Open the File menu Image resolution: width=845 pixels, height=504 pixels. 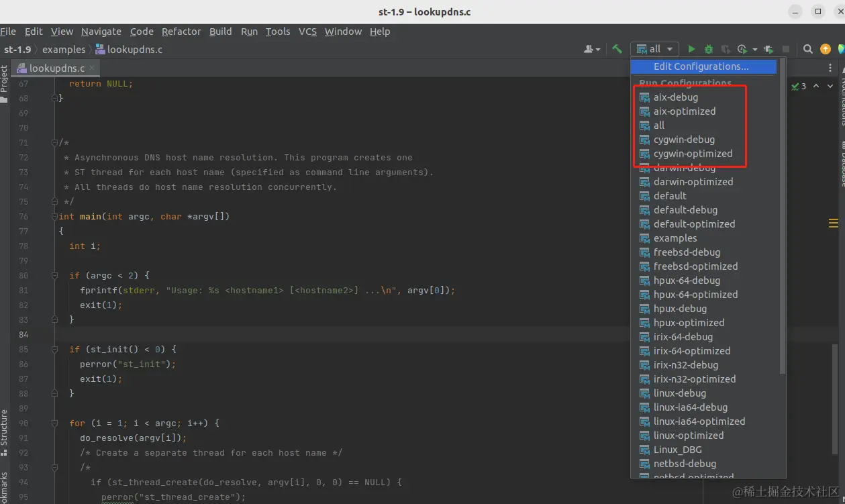tap(7, 32)
